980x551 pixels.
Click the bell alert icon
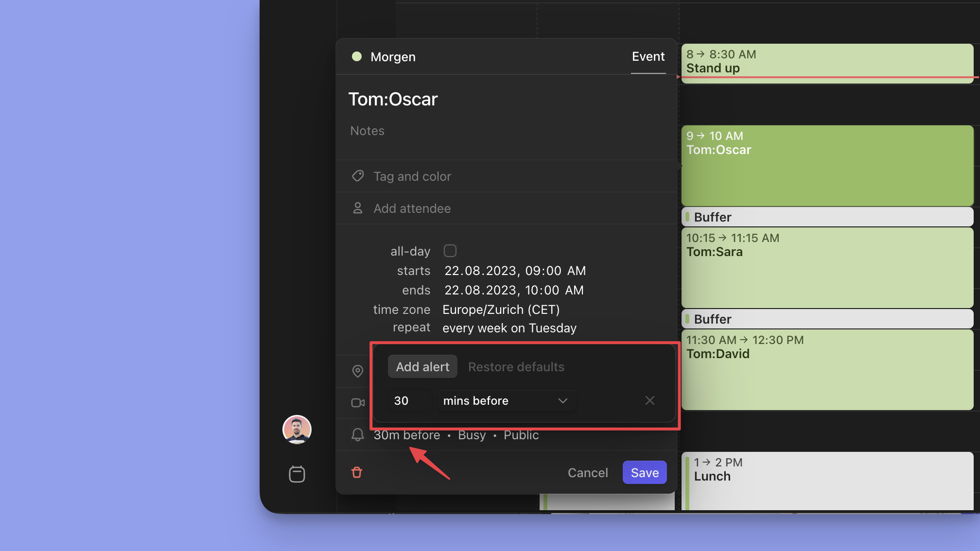[358, 435]
